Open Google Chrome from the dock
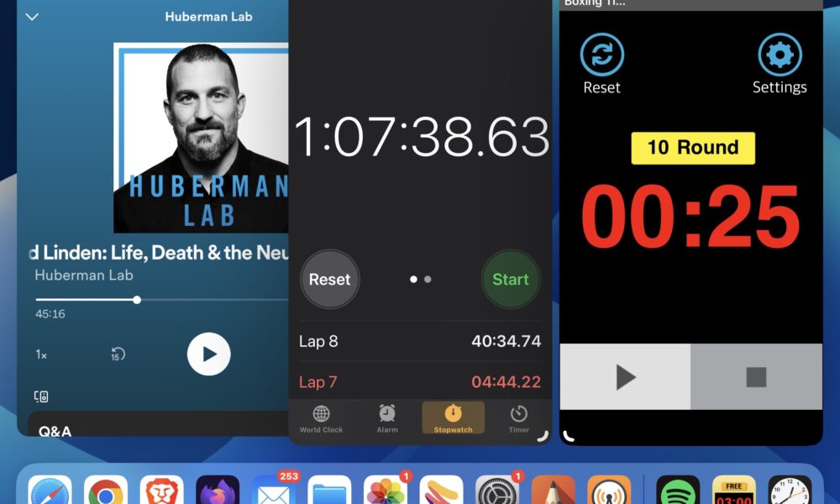The image size is (840, 504). [106, 490]
